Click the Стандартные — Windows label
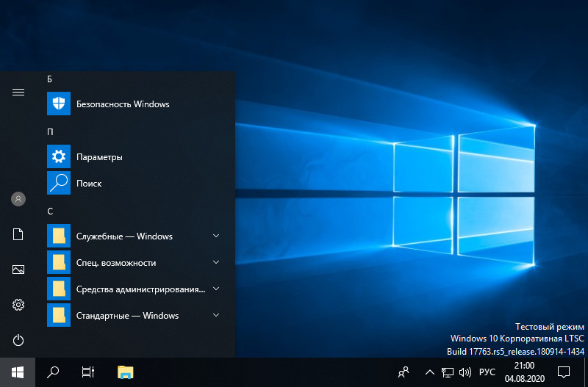This screenshot has width=588, height=387. 127,316
